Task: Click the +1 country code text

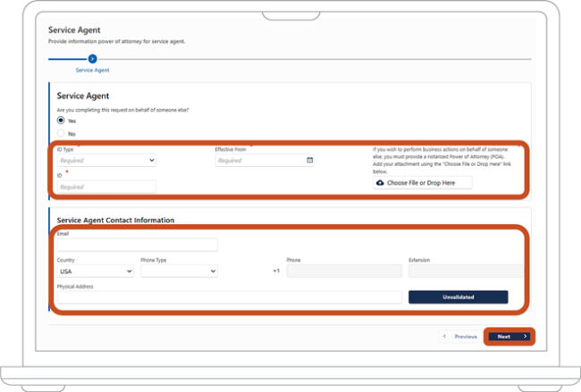Action: tap(276, 271)
